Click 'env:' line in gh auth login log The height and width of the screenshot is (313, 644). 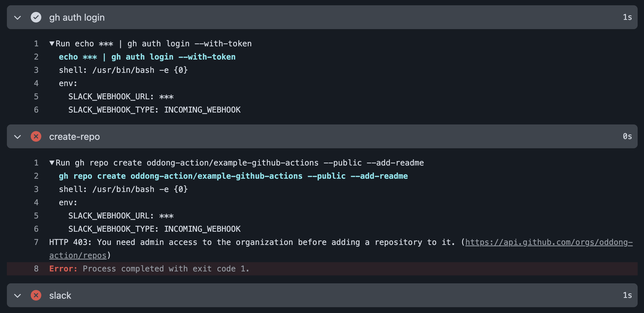68,83
